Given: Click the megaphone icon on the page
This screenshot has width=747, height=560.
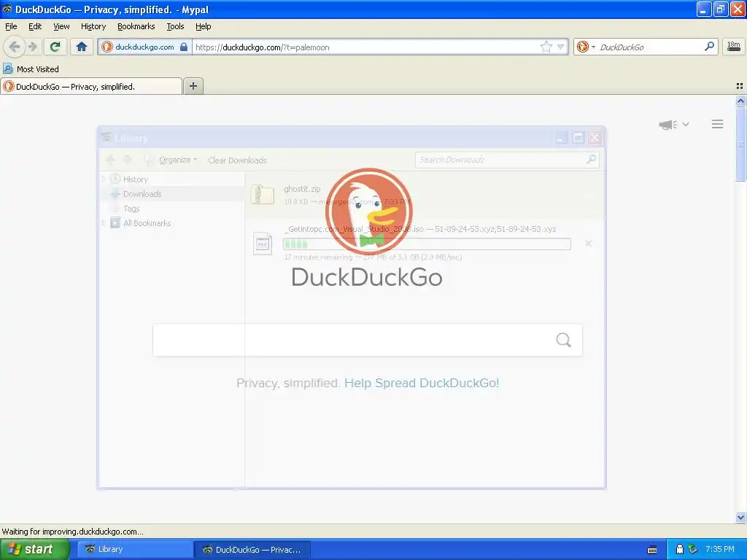Looking at the screenshot, I should click(667, 125).
